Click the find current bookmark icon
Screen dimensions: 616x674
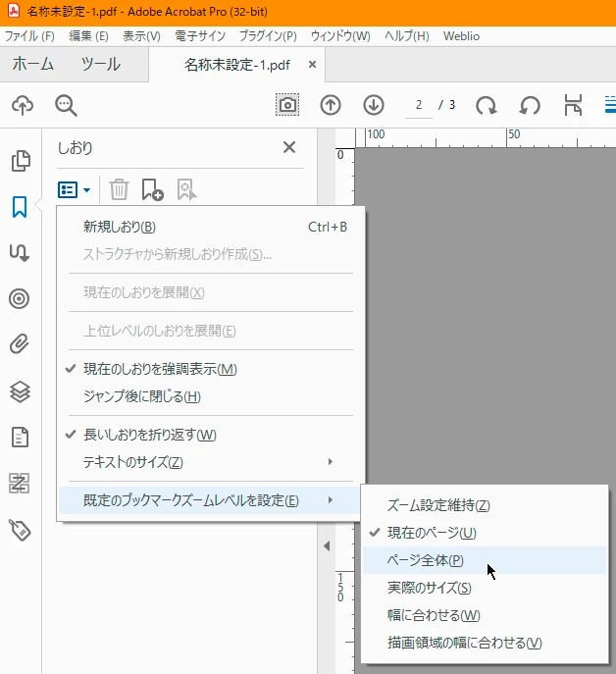point(186,189)
